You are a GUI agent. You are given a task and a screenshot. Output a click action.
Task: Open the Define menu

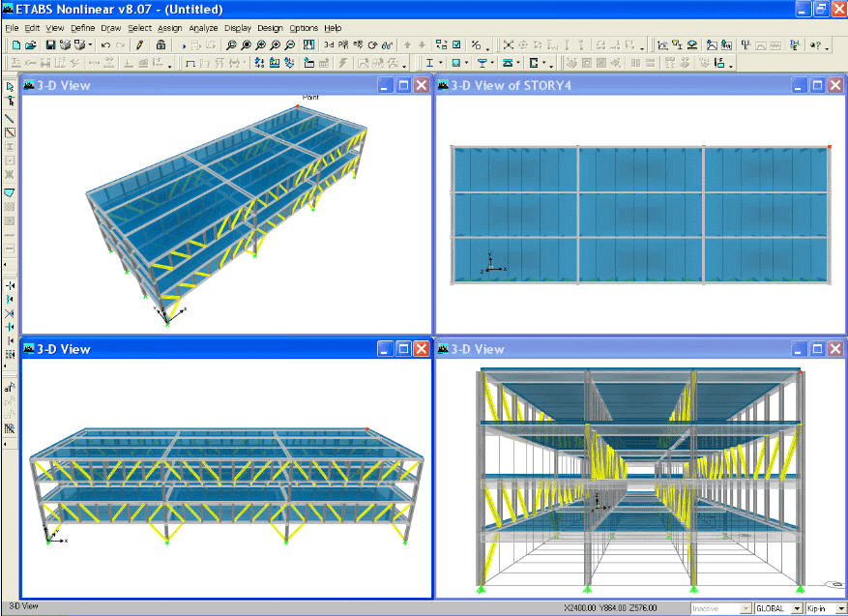click(82, 28)
